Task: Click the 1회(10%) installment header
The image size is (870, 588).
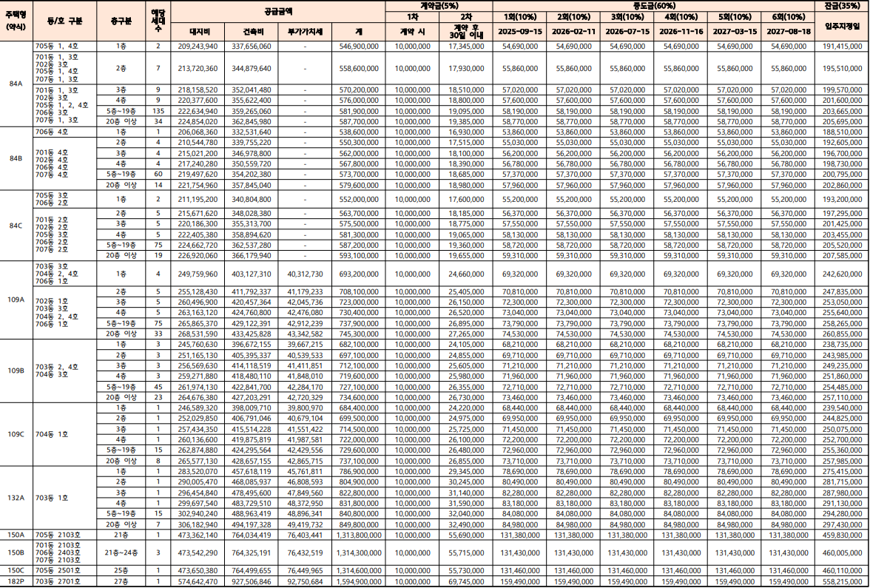Action: coord(520,16)
